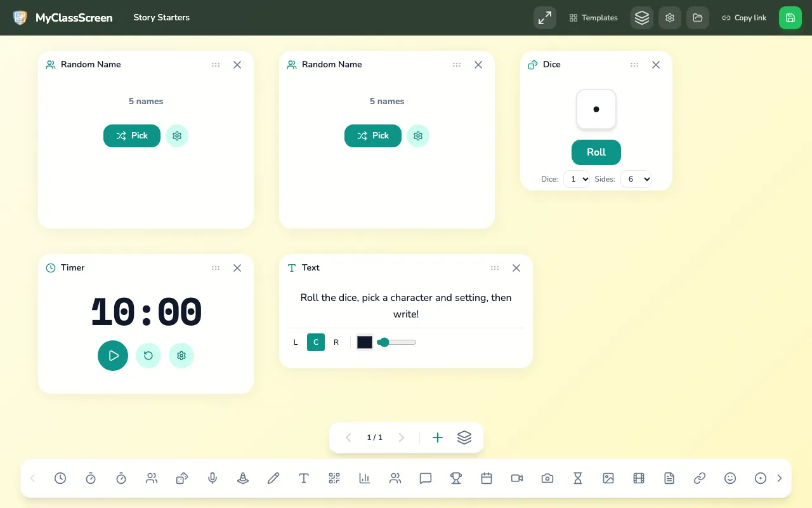
Task: Select the microphone icon in the toolbar
Action: [x=213, y=478]
